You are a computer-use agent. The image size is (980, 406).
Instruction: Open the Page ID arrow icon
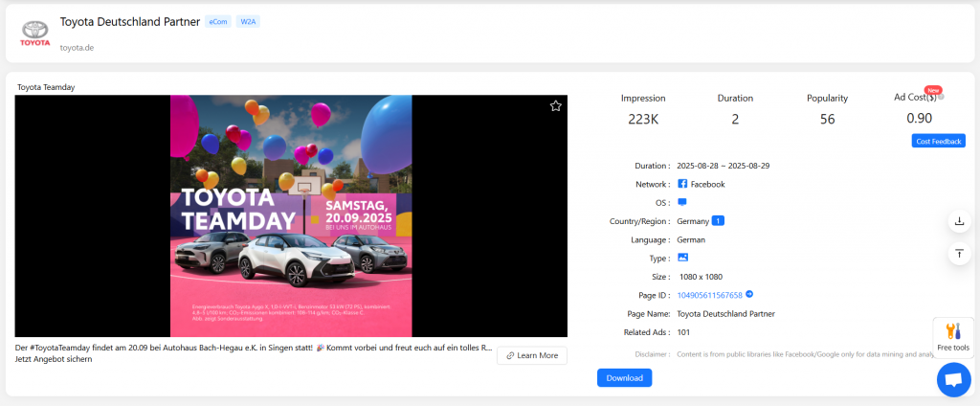[x=749, y=295]
